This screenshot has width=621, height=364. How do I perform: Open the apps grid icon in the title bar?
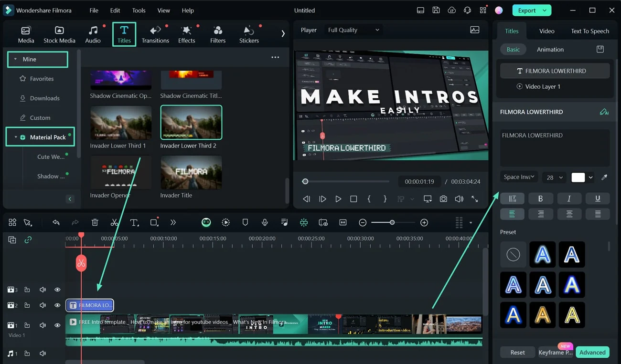pos(483,10)
